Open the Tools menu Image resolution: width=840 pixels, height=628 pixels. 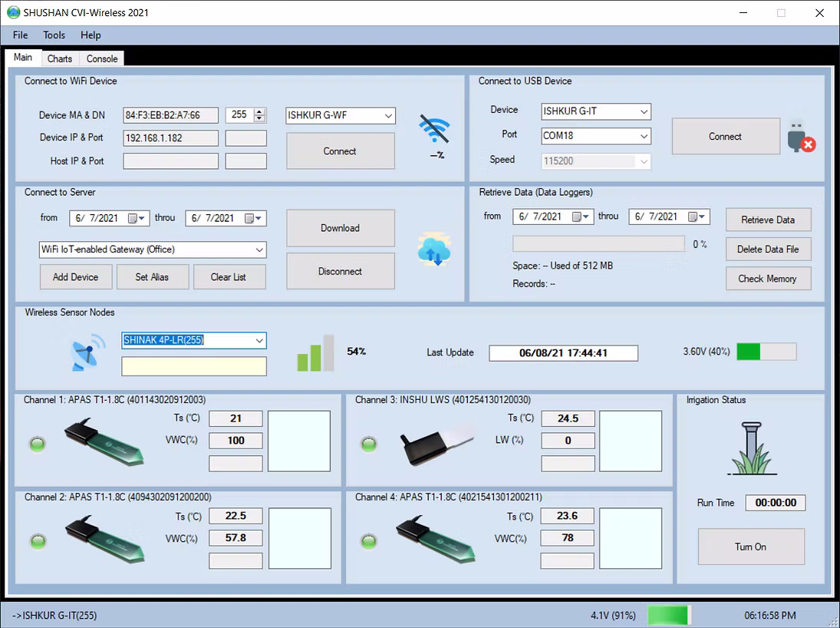tap(54, 35)
